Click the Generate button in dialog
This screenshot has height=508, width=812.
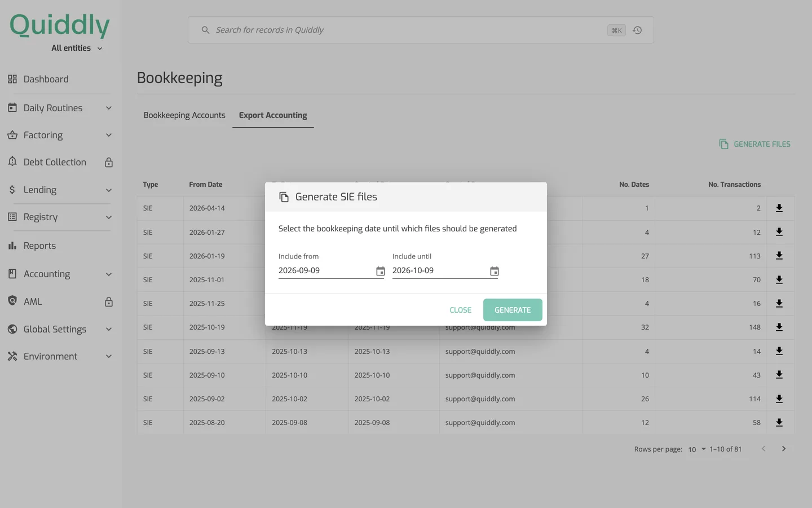[513, 310]
